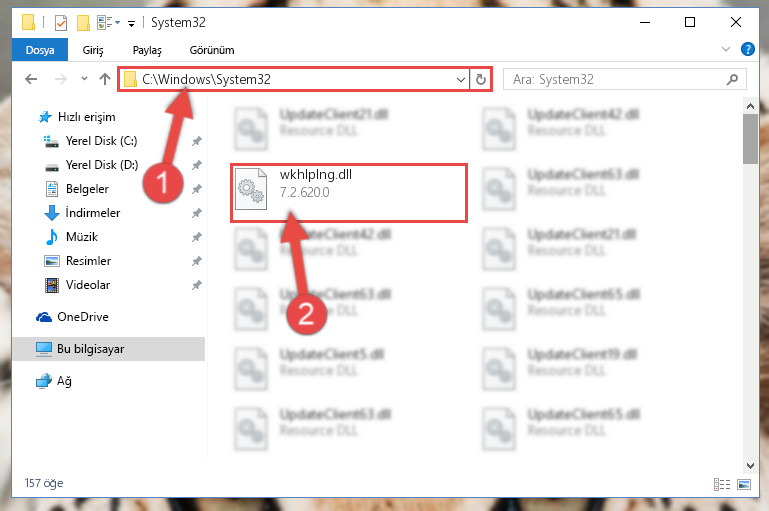Click the Refresh button next to address bar

(x=481, y=79)
